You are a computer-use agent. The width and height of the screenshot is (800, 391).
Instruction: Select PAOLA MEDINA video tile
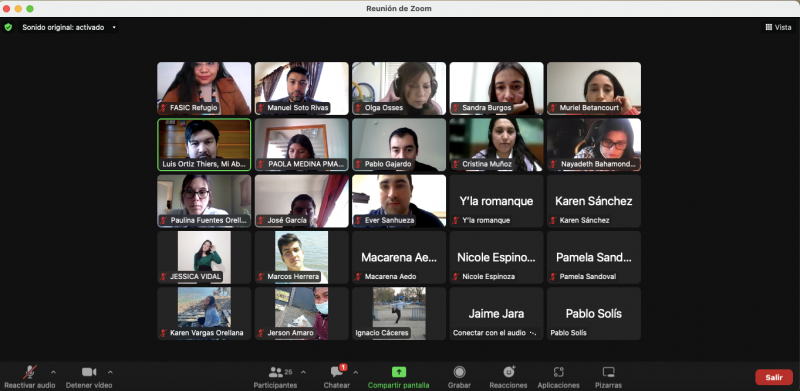[302, 144]
